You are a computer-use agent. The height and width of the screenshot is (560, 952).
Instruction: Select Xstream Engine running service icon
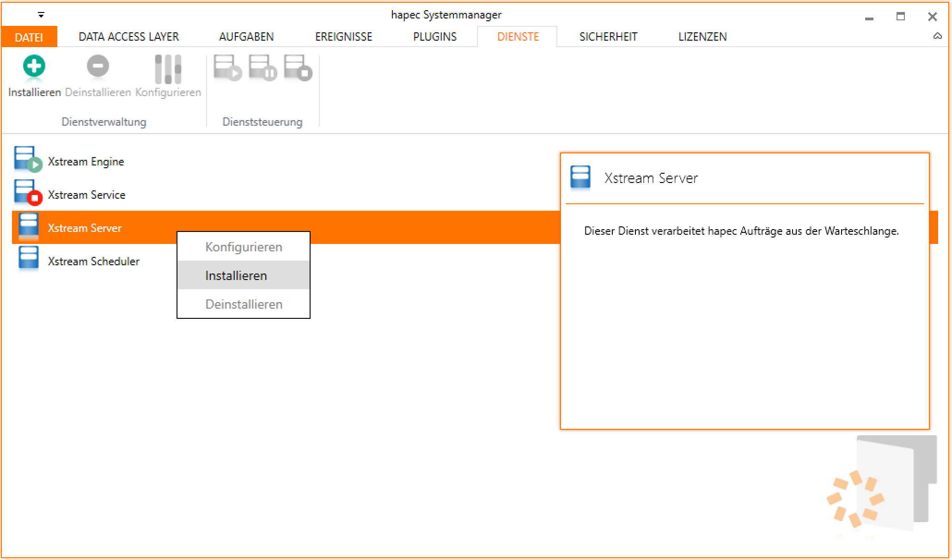click(x=28, y=159)
